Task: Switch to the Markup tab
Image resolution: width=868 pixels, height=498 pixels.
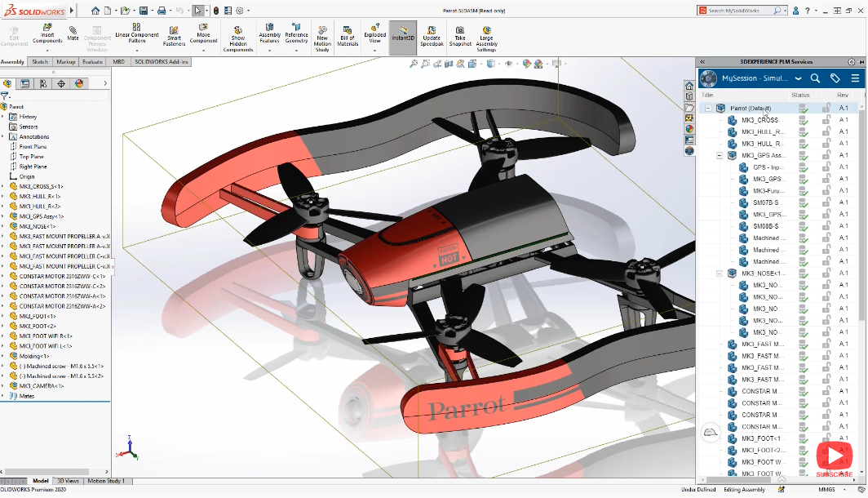Action: pyautogui.click(x=65, y=62)
